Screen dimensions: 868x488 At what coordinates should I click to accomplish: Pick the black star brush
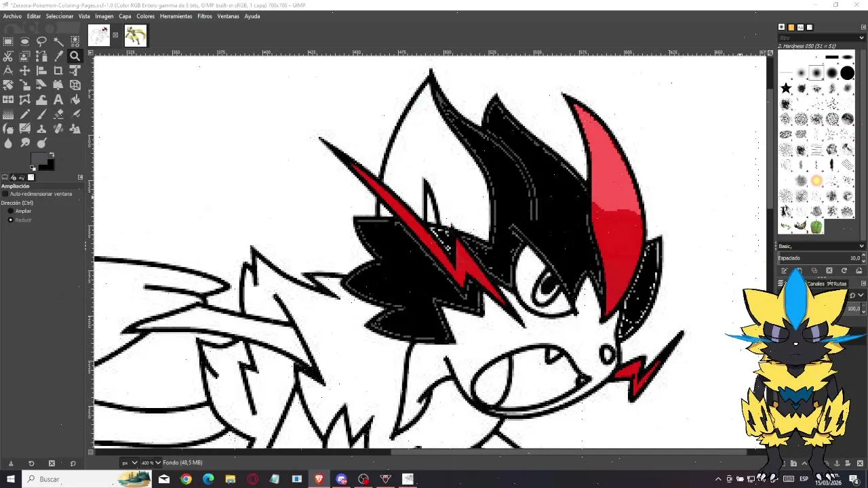(x=786, y=88)
